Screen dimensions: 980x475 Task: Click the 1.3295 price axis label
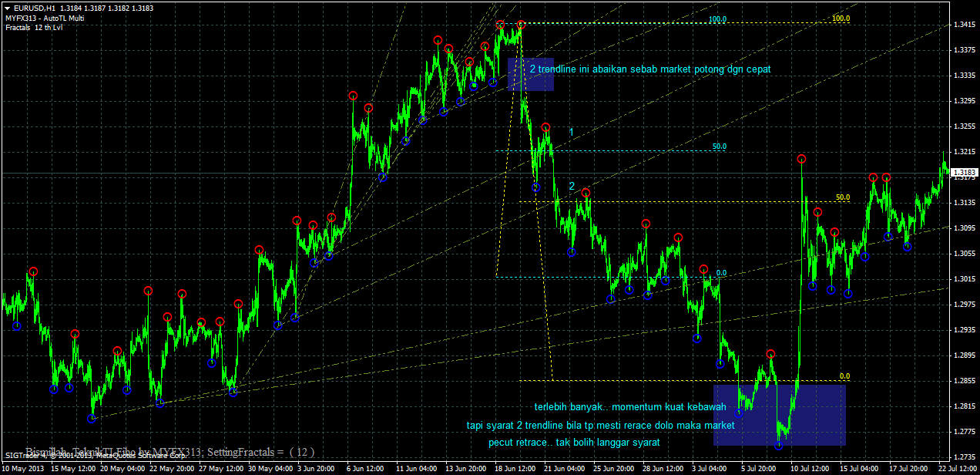[965, 101]
